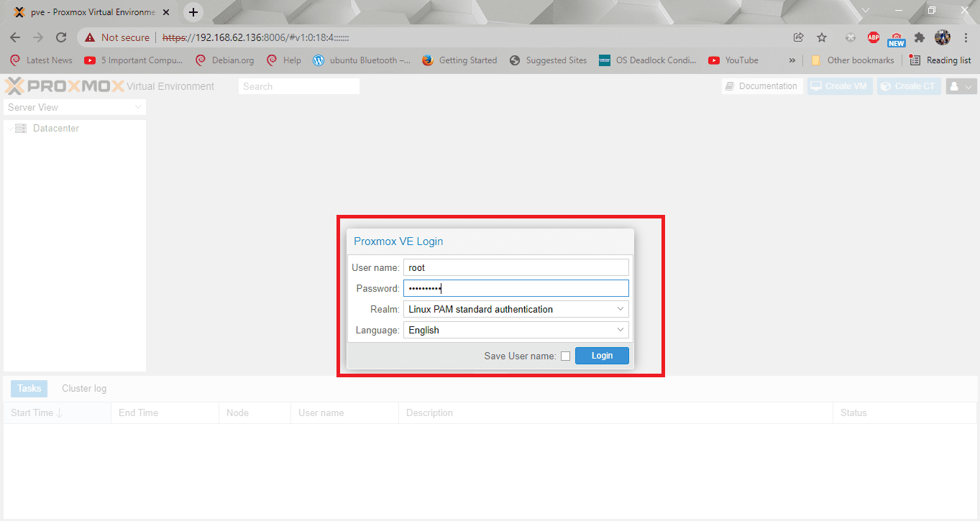
Task: Focus the Password field
Action: (516, 288)
